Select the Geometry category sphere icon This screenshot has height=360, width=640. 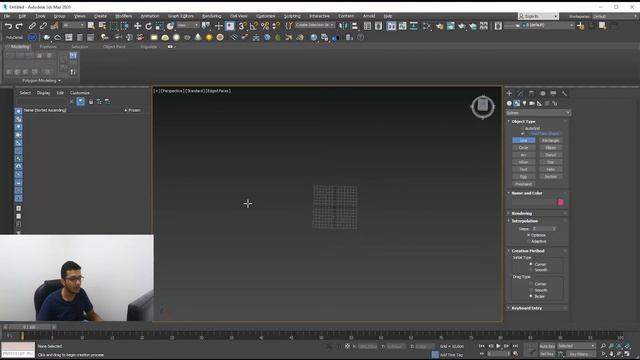[x=509, y=103]
